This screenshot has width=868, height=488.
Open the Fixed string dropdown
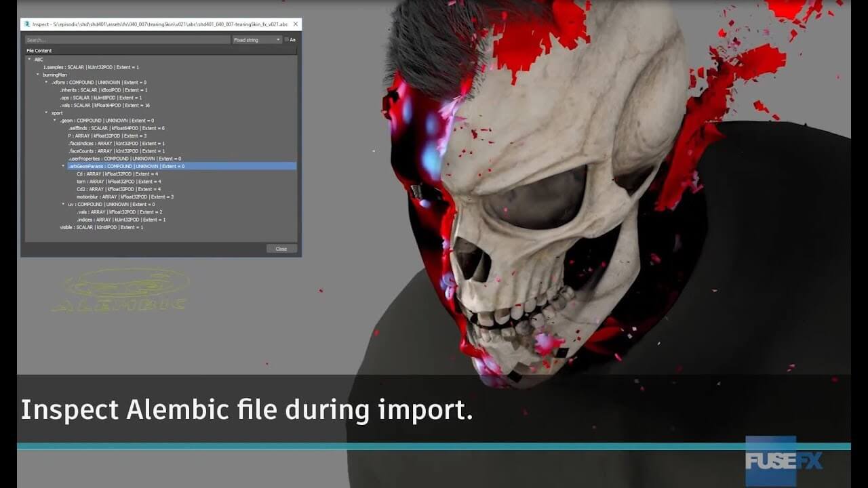pyautogui.click(x=257, y=40)
